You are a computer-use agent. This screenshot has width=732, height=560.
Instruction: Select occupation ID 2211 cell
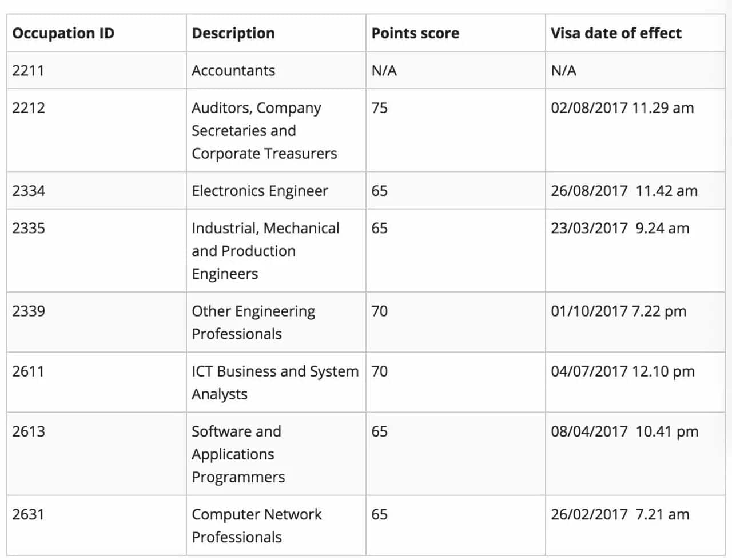(x=97, y=70)
